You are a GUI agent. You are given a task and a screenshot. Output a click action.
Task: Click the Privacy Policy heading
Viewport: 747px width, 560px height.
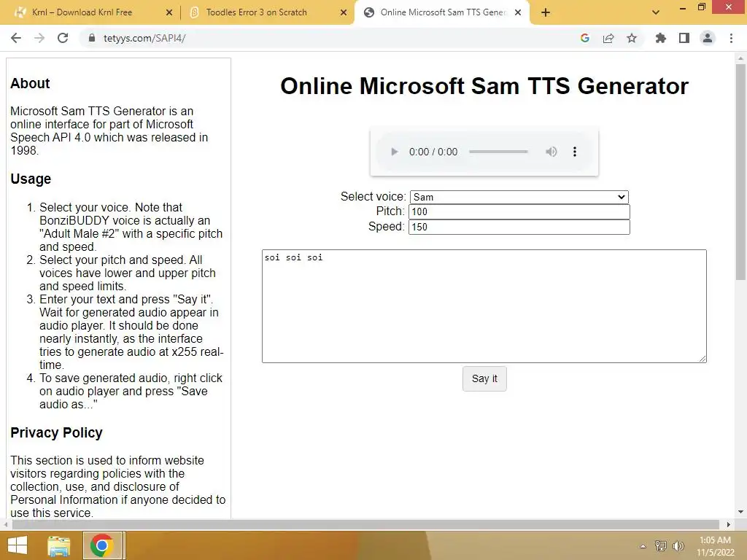56,433
